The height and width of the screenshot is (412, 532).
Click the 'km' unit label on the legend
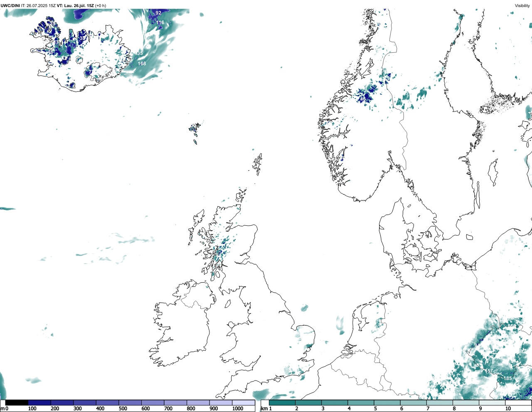(264, 409)
